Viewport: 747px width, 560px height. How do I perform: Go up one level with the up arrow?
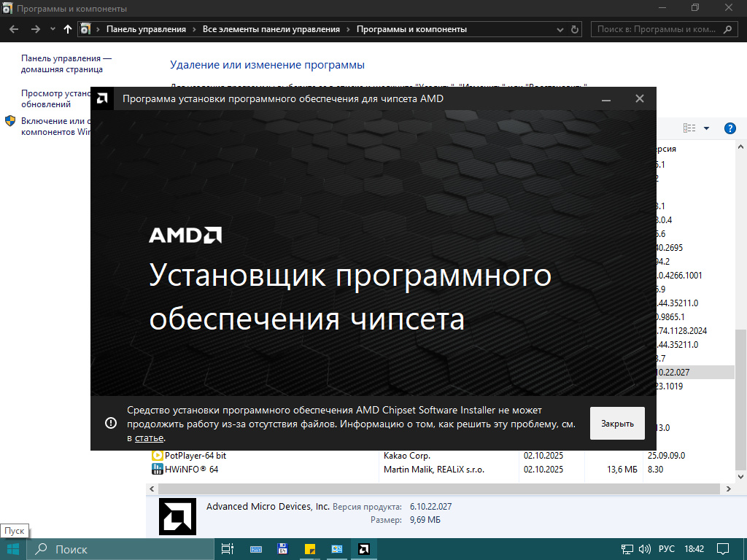[x=68, y=29]
